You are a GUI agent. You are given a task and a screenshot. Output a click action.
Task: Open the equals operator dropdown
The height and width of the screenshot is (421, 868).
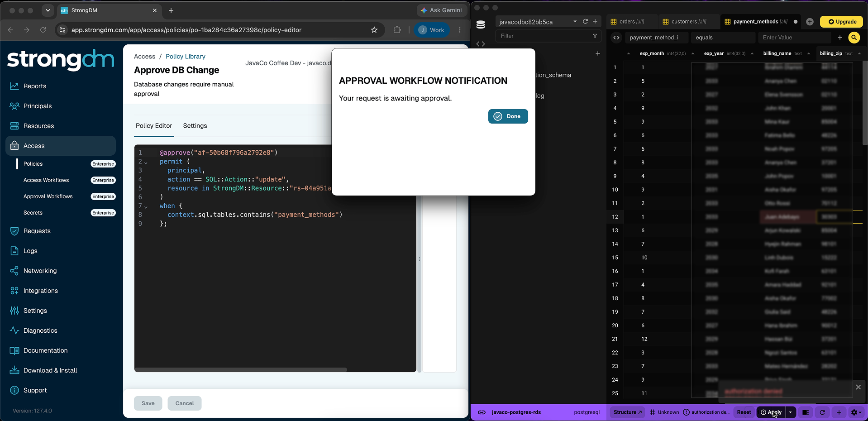point(723,38)
